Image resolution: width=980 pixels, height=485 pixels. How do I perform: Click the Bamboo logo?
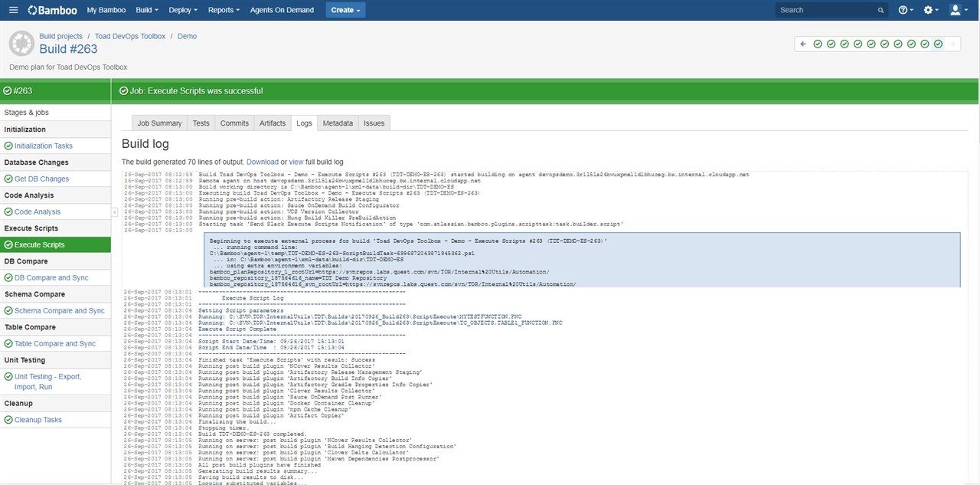(52, 10)
